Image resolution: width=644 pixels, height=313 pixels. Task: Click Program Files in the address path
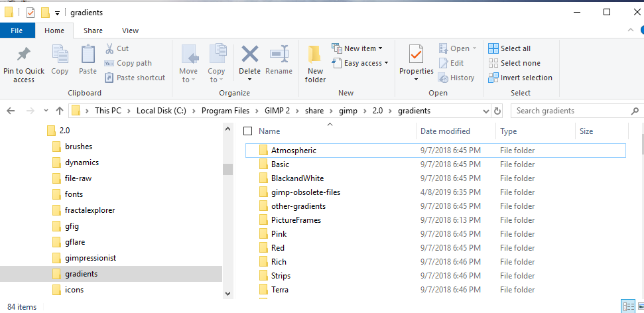click(225, 111)
